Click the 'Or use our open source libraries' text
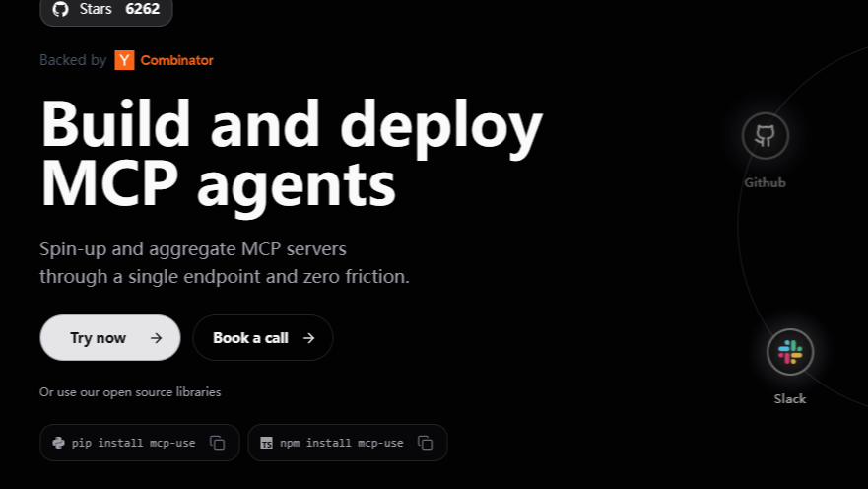The height and width of the screenshot is (489, 868). tap(130, 392)
